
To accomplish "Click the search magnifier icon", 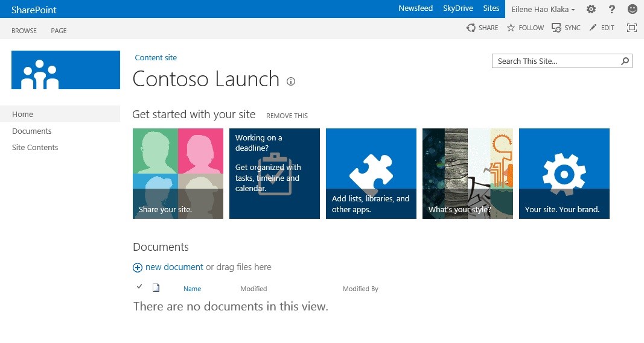I will (625, 61).
